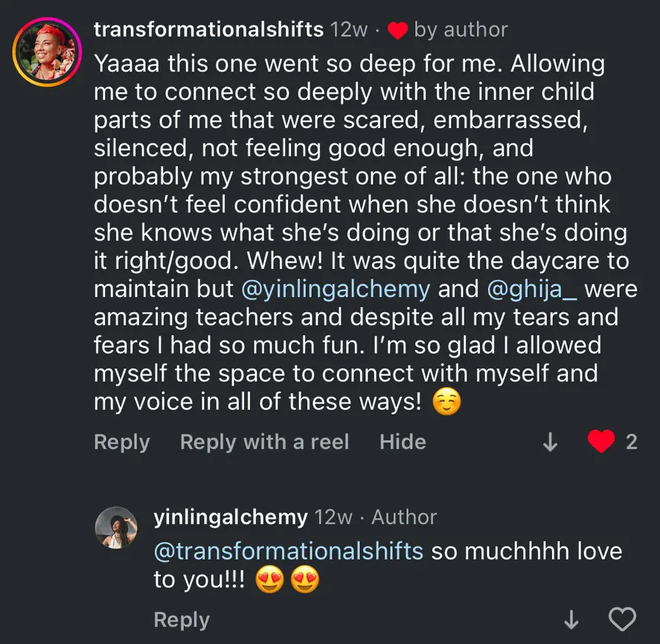Reply to transformationalshifts comment

[122, 441]
